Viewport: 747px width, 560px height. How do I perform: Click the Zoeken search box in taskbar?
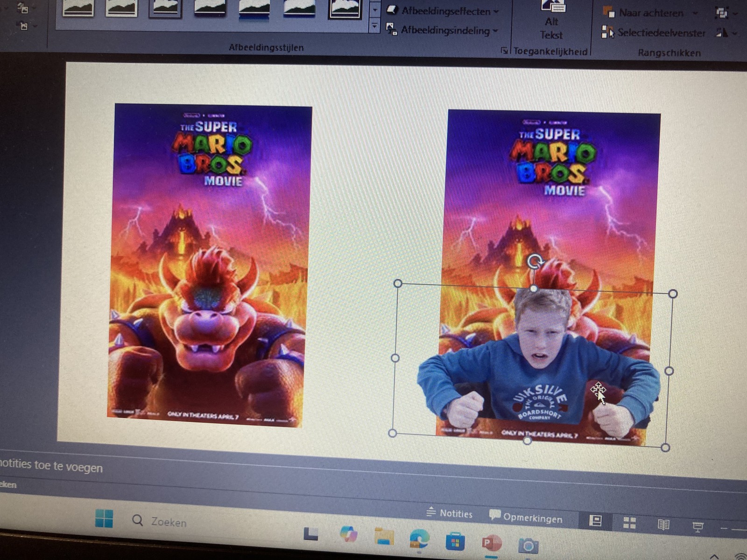point(168,522)
